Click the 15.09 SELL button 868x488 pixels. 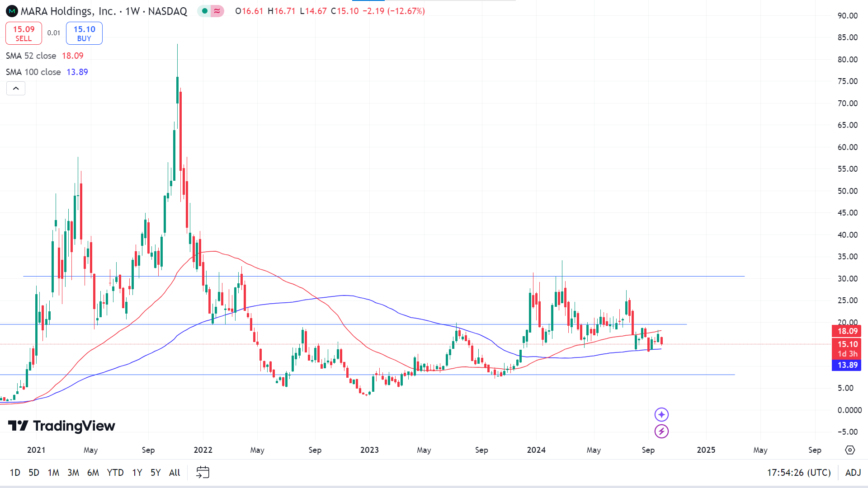pos(24,33)
